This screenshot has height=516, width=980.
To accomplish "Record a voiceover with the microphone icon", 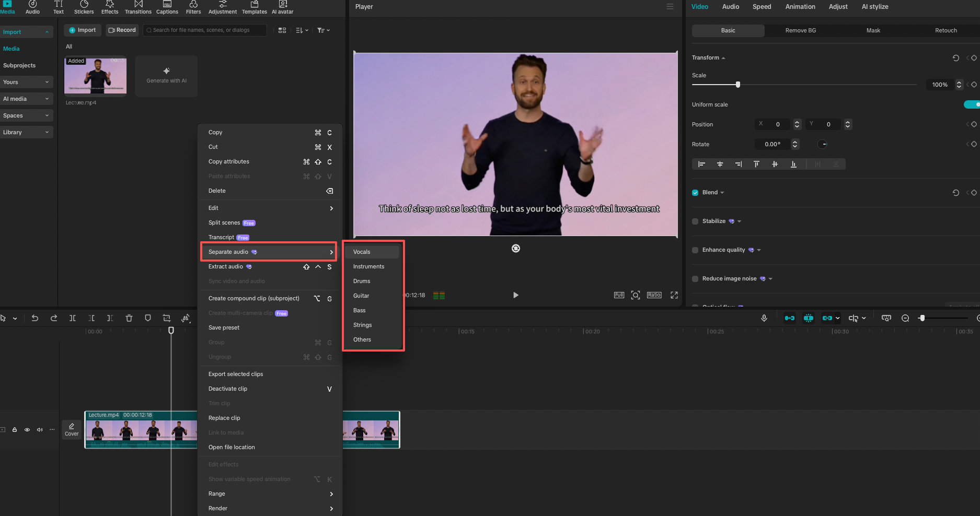I will coord(764,318).
